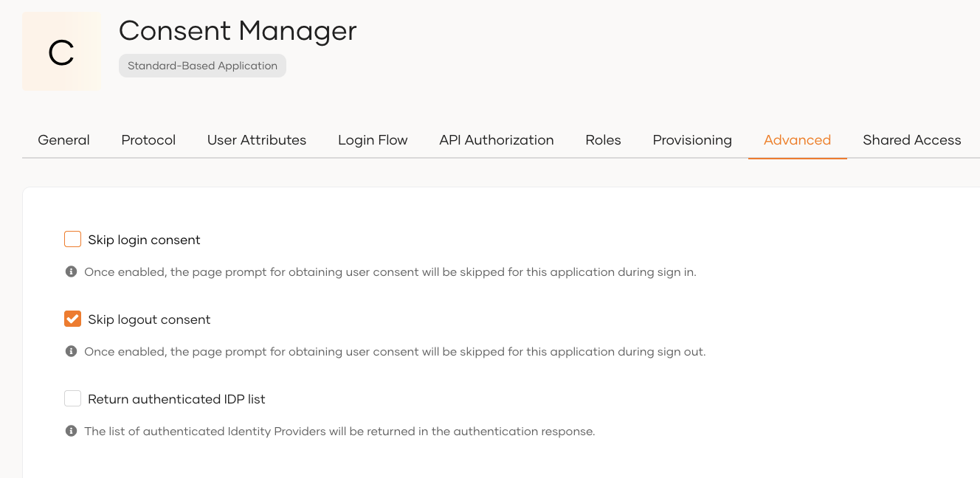Click the info icon beside Skip logout consent description
Viewport: 980px width, 478px height.
71,351
